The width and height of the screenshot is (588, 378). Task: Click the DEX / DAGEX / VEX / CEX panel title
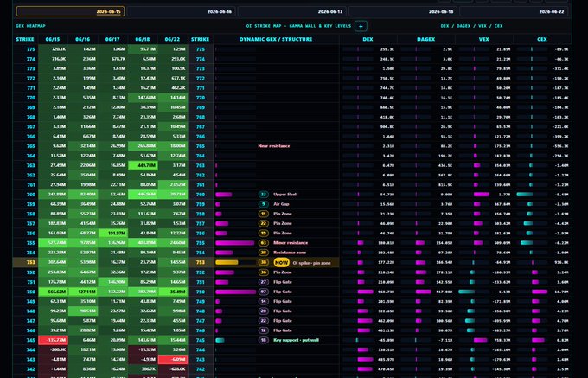pyautogui.click(x=472, y=26)
